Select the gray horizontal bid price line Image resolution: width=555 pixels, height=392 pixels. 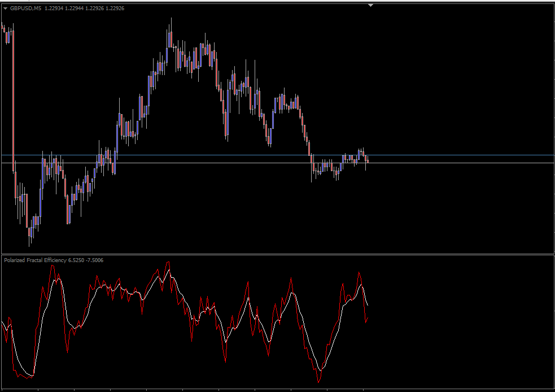tap(278, 163)
